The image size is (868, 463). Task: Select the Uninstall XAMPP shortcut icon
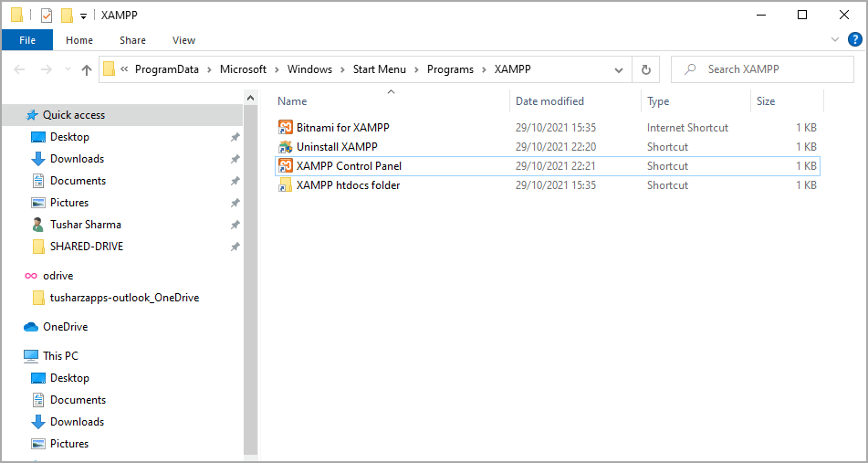[x=286, y=147]
